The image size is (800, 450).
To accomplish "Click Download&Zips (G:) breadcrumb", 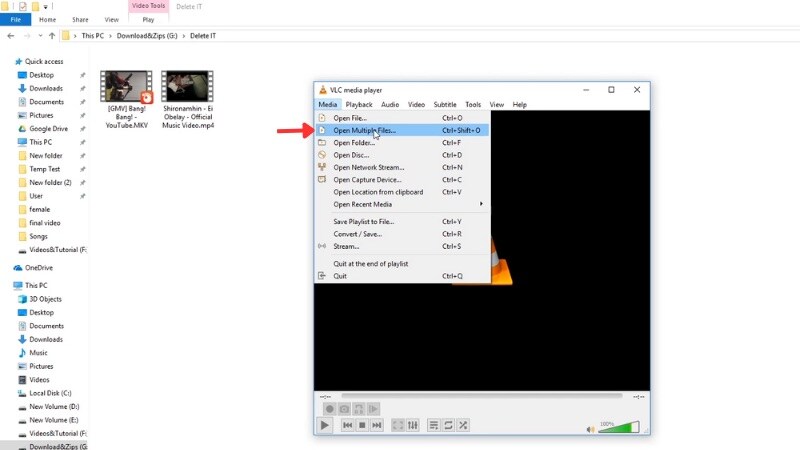I will (147, 36).
